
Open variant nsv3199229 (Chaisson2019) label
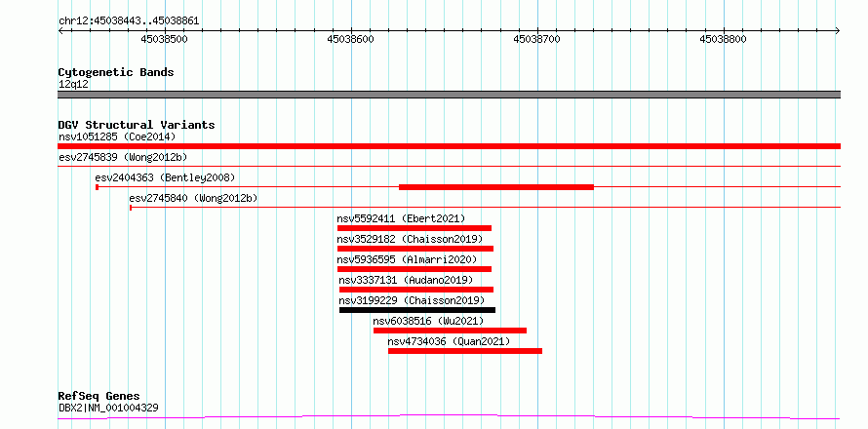coord(412,300)
